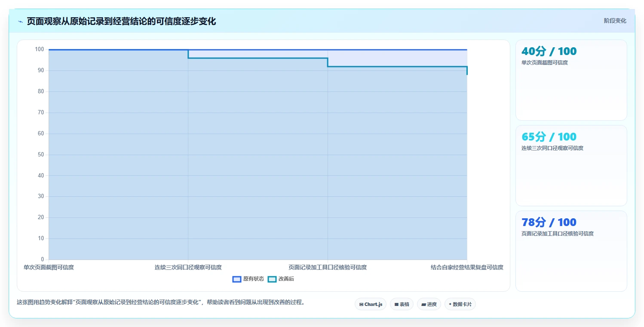Click y-axis value 100
Image resolution: width=644 pixels, height=327 pixels.
[40, 49]
